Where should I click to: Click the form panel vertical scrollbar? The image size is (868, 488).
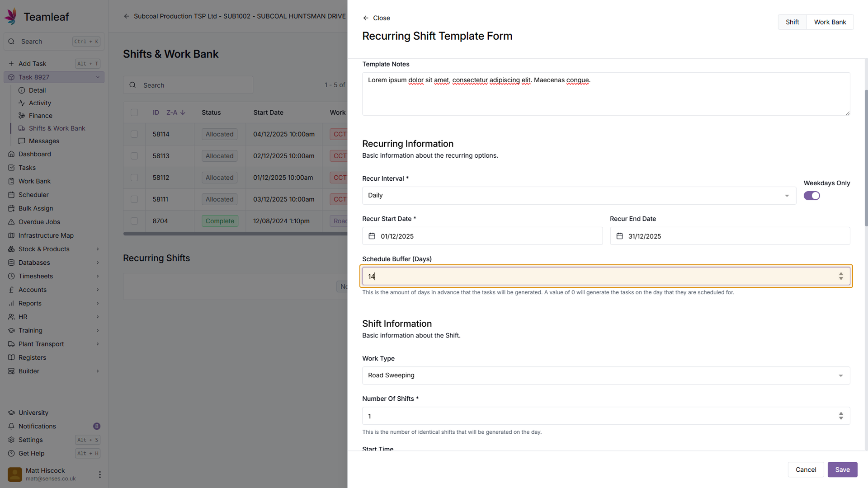(x=866, y=158)
